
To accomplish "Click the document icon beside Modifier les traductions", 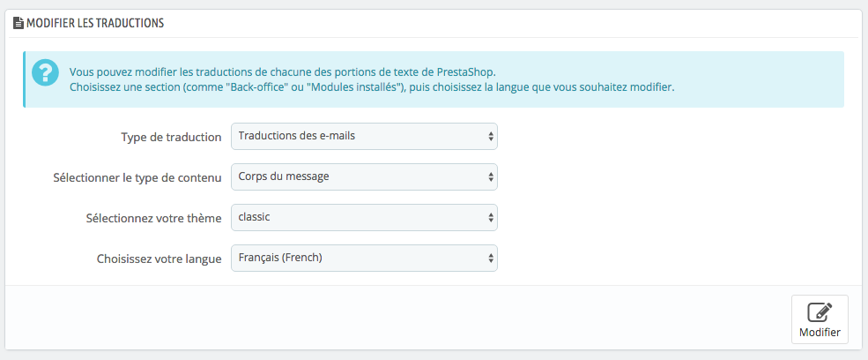I will (x=19, y=23).
